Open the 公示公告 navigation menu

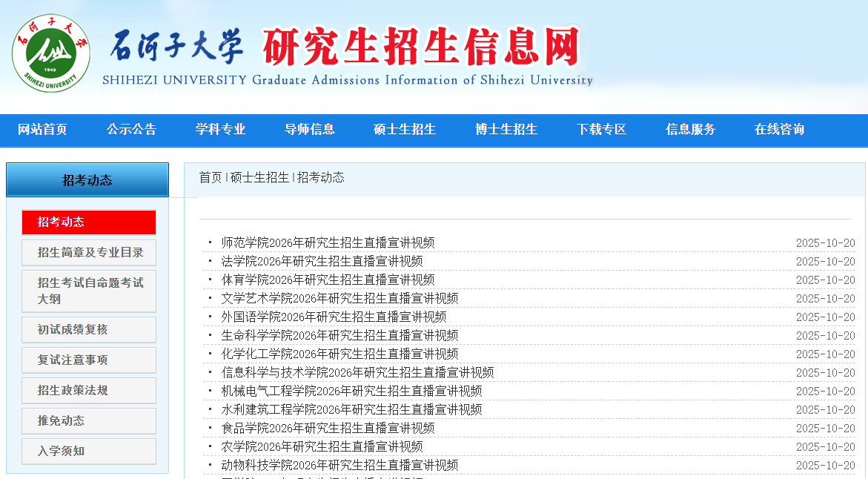[x=131, y=129]
